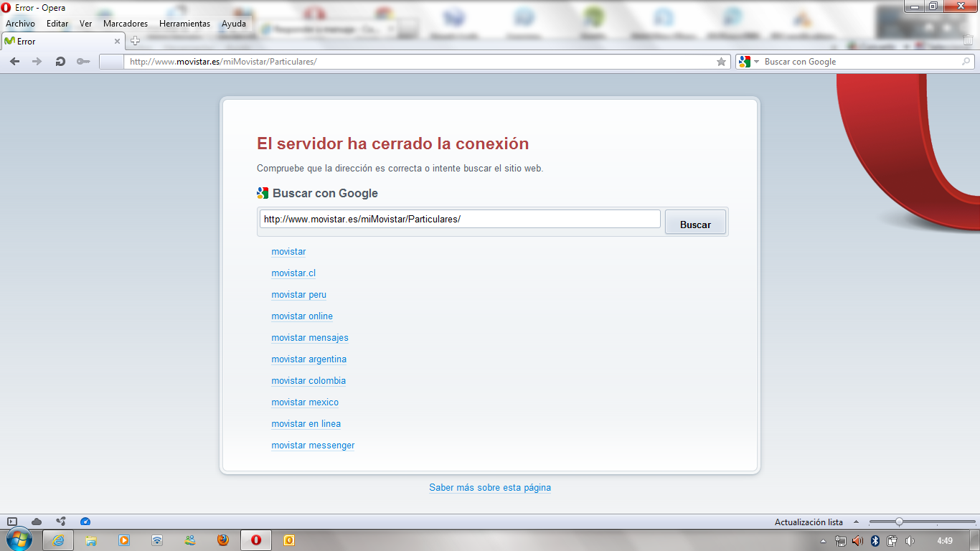Image resolution: width=980 pixels, height=551 pixels.
Task: Follow the "movistar.cl" link
Action: (x=293, y=273)
